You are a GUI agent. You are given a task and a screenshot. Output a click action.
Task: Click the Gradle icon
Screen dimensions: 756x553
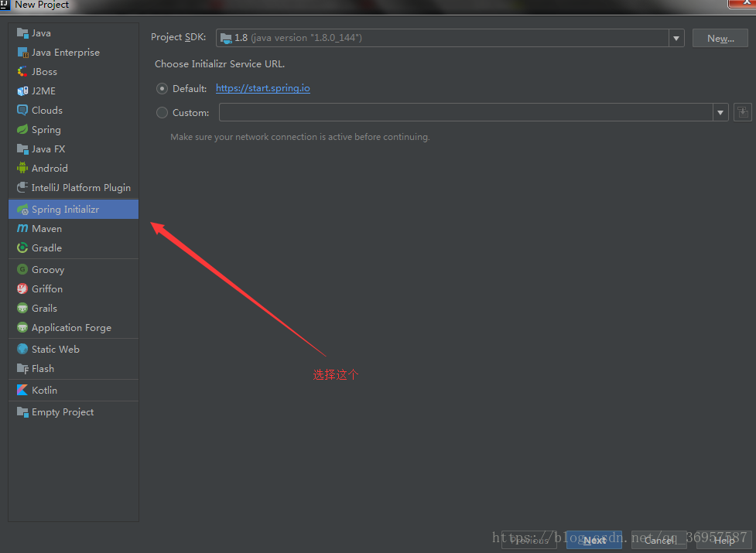(x=22, y=247)
